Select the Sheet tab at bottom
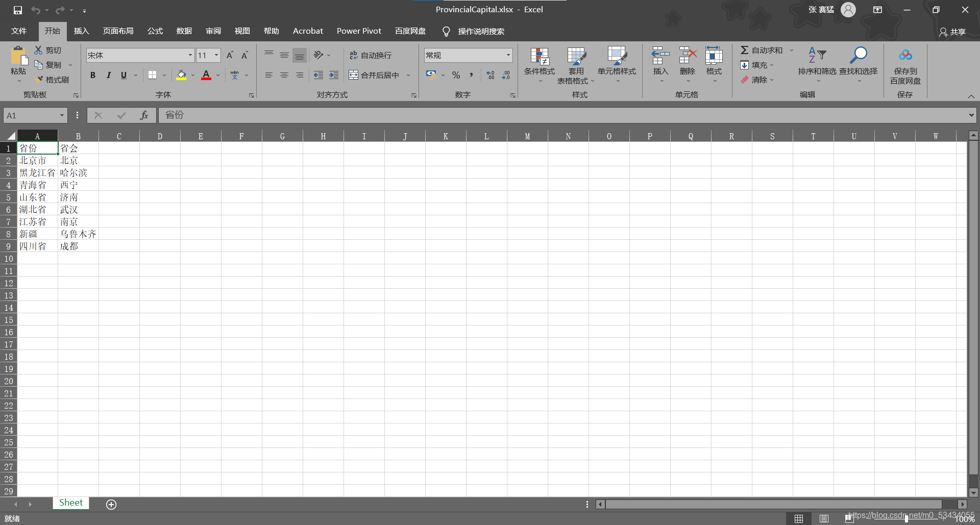The width and height of the screenshot is (980, 525). tap(71, 503)
